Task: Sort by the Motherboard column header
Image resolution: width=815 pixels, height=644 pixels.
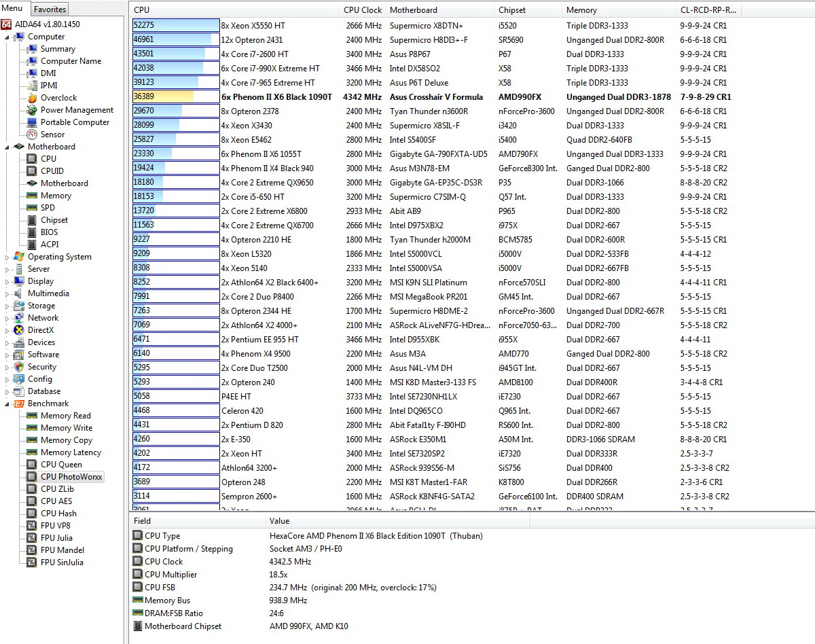Action: coord(439,10)
